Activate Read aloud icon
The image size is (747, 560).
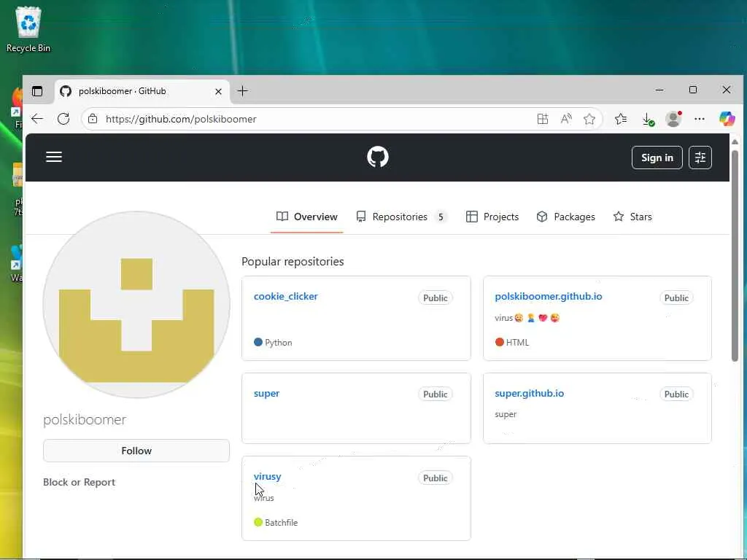pos(566,119)
